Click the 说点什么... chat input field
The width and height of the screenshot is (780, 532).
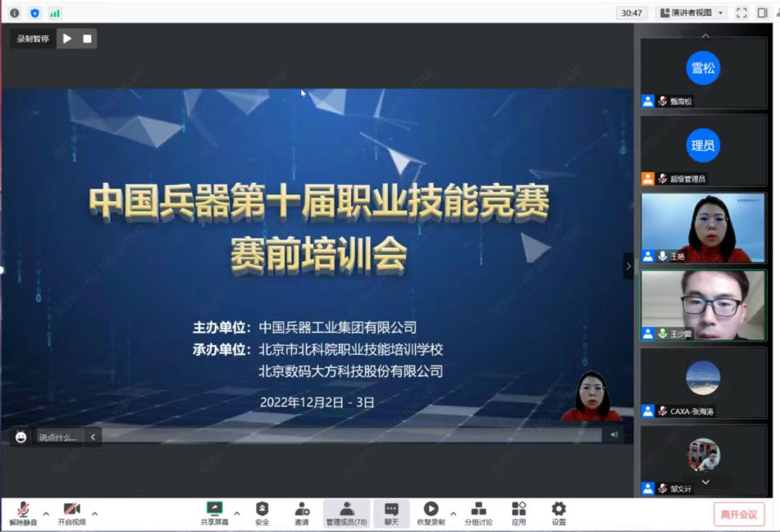[x=58, y=437]
